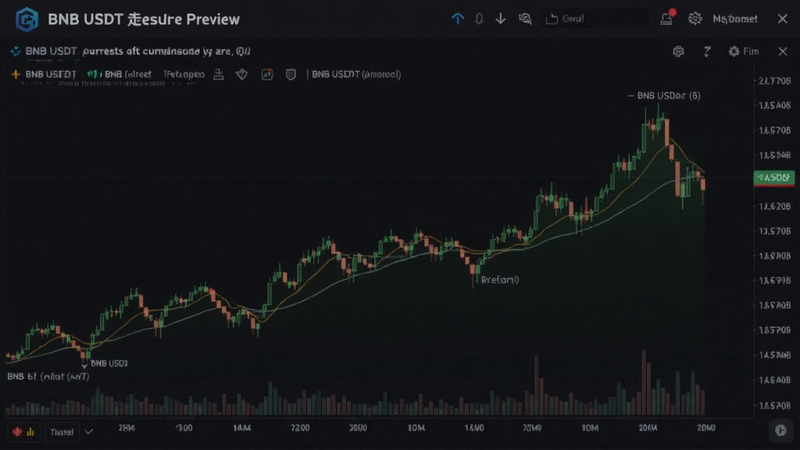
Task: Click the BNB USDT low marker label
Action: click(x=109, y=363)
